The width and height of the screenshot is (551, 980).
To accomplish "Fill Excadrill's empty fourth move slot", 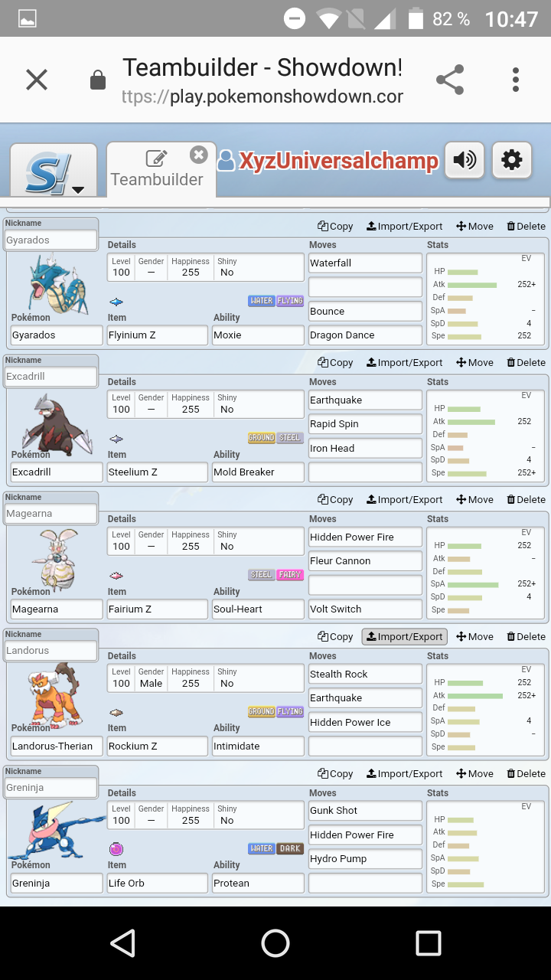I will coord(365,472).
